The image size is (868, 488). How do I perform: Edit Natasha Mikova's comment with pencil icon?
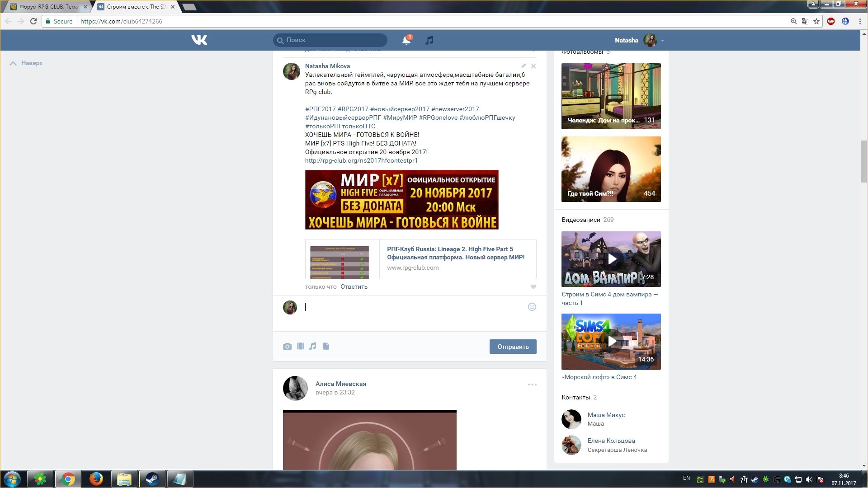coord(523,66)
